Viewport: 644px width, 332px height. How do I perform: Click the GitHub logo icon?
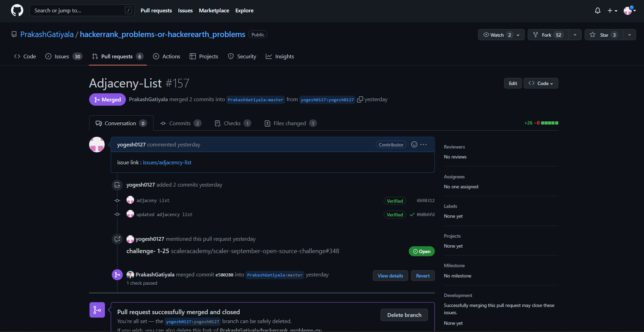pyautogui.click(x=17, y=10)
